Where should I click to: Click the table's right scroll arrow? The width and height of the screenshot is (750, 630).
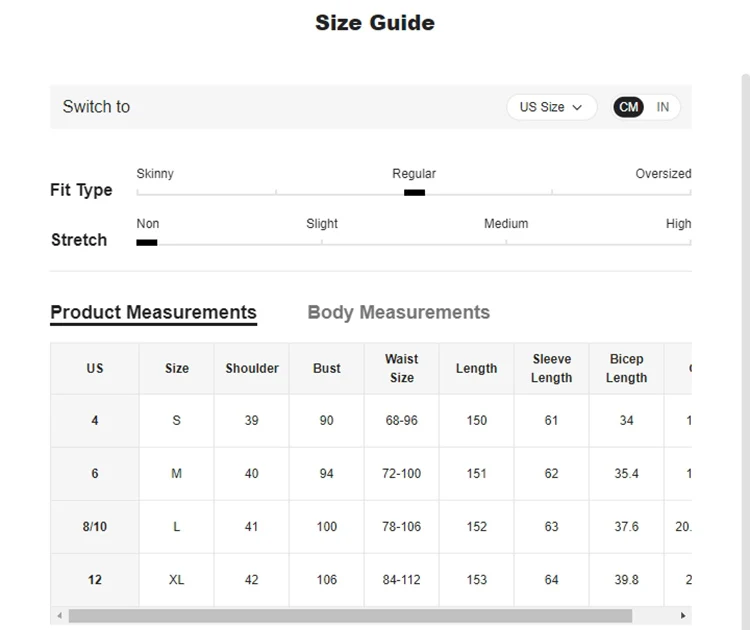coord(683,616)
